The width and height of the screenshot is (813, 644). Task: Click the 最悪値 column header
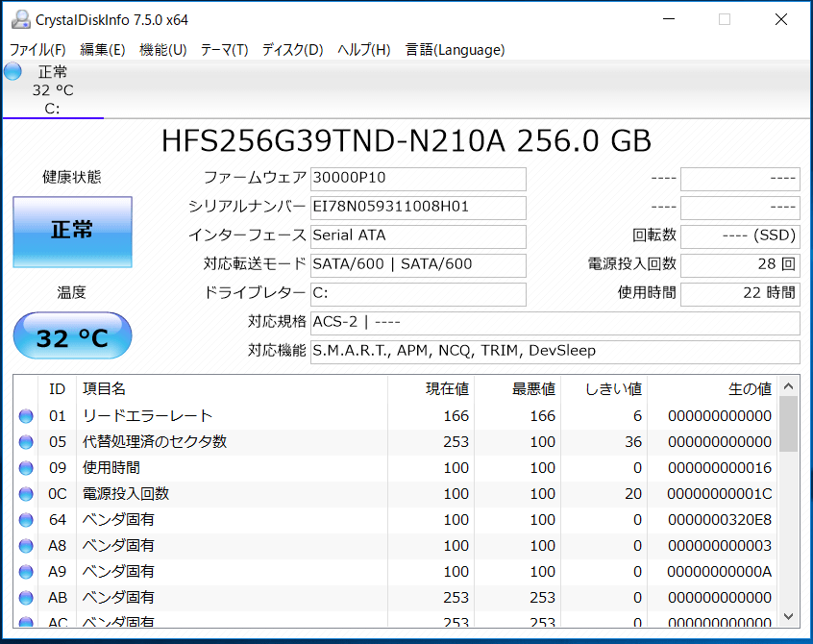[517, 389]
